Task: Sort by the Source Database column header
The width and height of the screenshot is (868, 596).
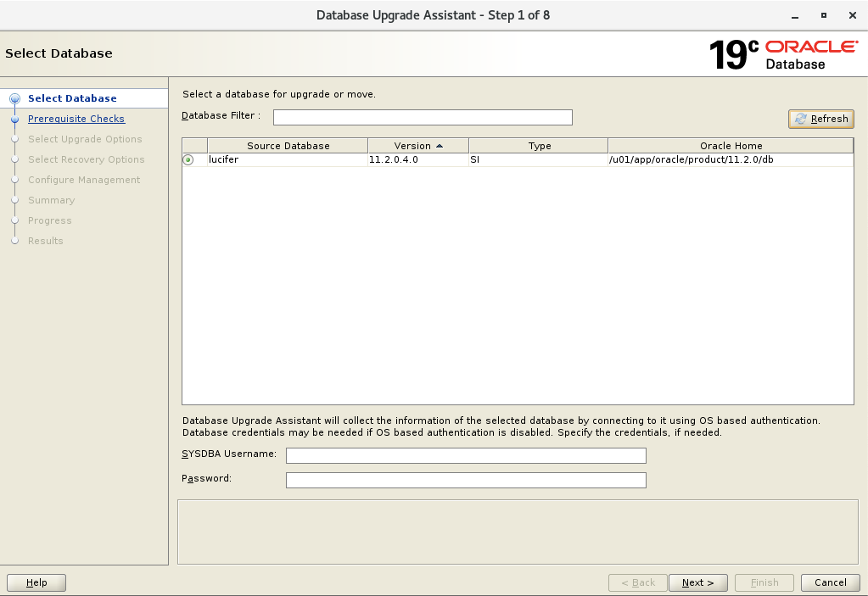Action: 288,146
